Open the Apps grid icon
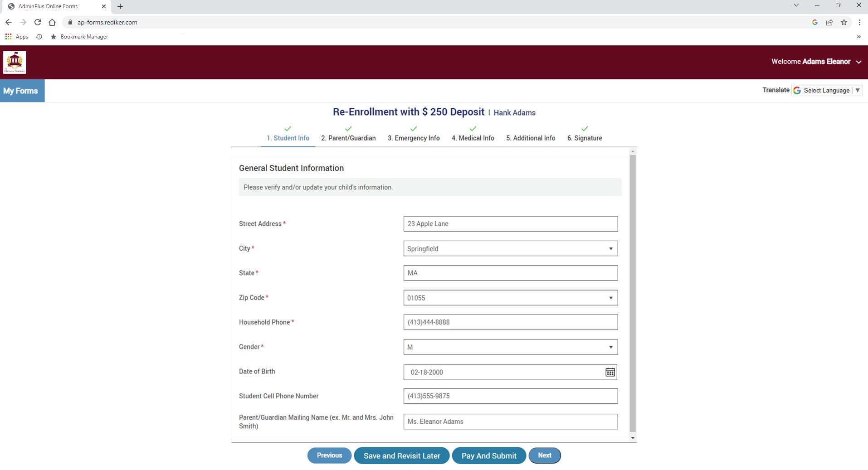The image size is (868, 470). [8, 36]
